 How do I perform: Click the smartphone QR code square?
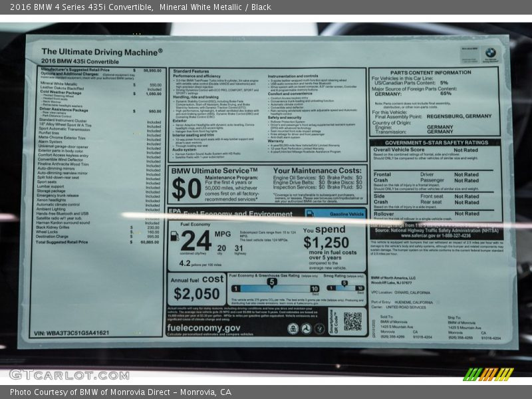click(x=352, y=321)
